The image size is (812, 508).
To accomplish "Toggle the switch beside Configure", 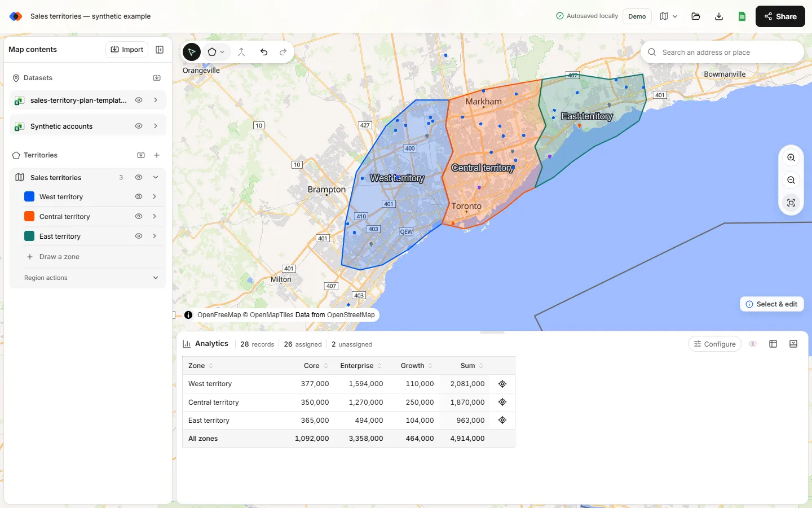I will coord(753,344).
